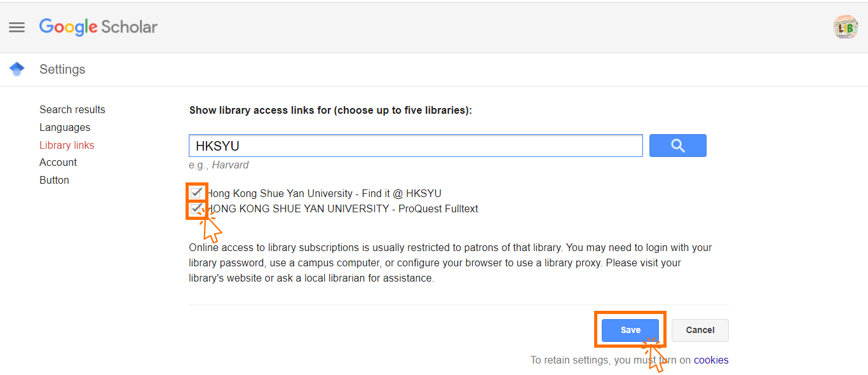Click the Show library access links heading
This screenshot has width=868, height=375.
[x=330, y=110]
